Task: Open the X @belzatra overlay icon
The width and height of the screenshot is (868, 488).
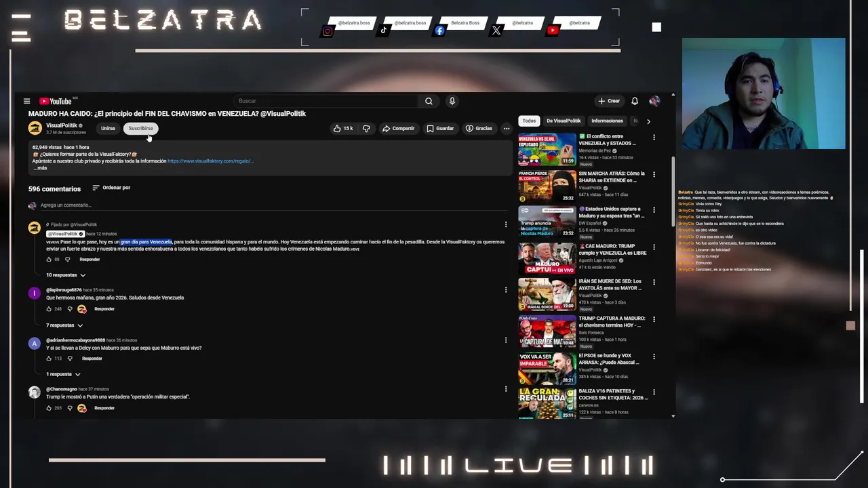Action: 496,30
